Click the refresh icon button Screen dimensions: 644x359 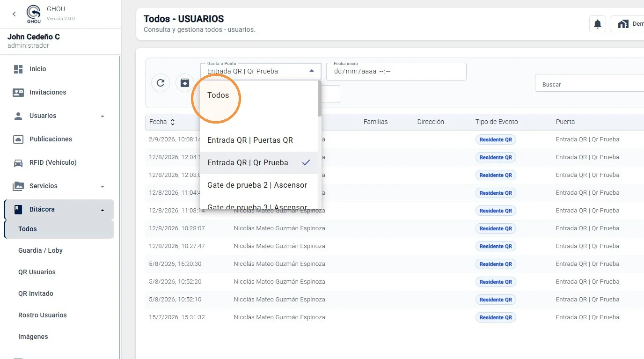pyautogui.click(x=161, y=83)
